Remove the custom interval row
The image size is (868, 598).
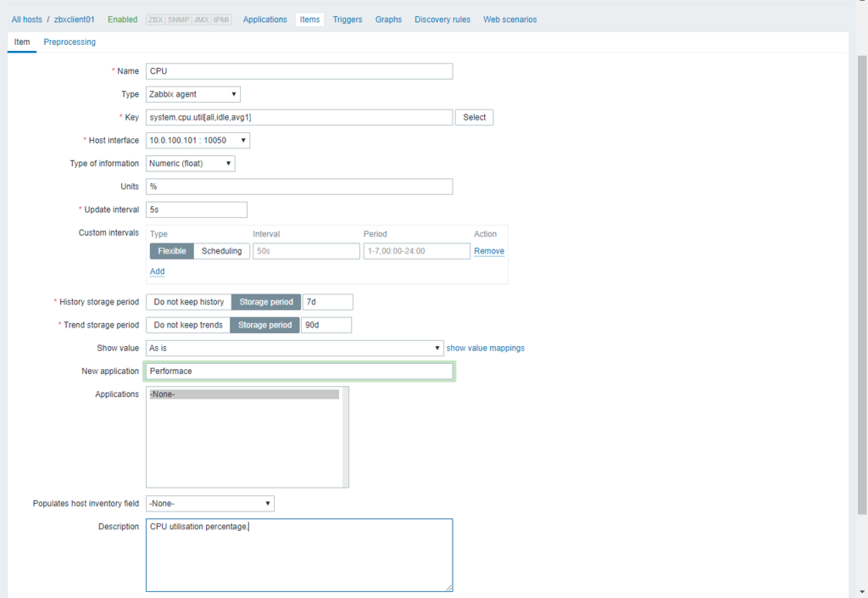pyautogui.click(x=489, y=251)
